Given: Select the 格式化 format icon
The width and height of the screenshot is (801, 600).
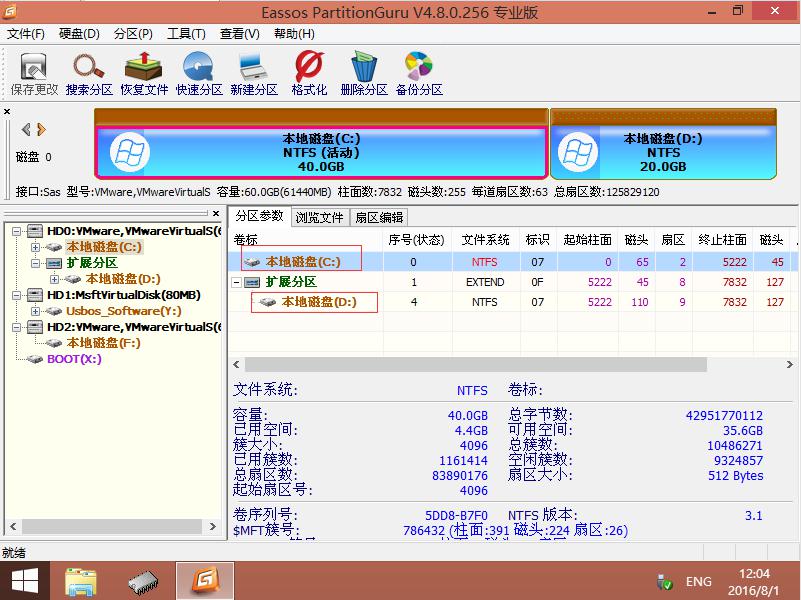Looking at the screenshot, I should click(x=309, y=74).
